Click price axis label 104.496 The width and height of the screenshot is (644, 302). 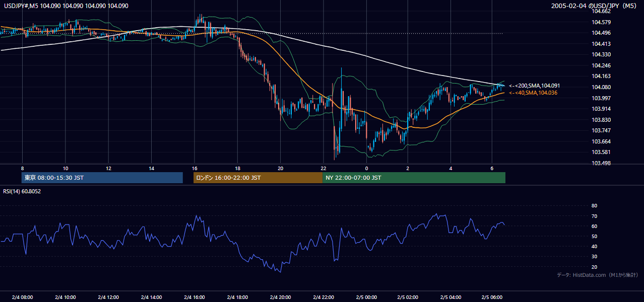pyautogui.click(x=601, y=33)
